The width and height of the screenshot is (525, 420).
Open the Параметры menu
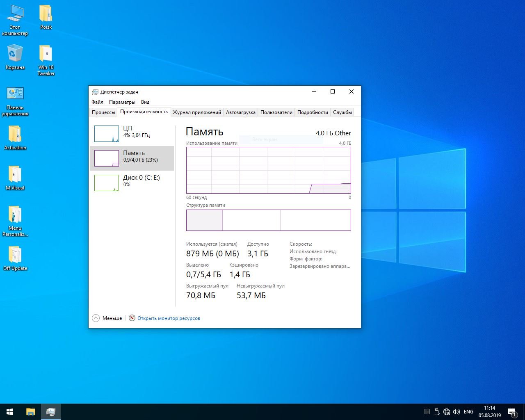(122, 102)
